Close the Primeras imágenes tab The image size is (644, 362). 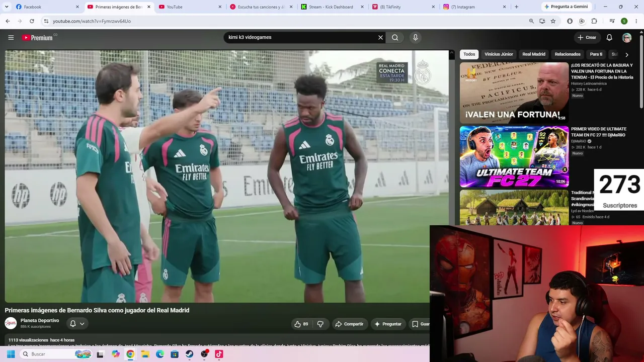pos(149,7)
